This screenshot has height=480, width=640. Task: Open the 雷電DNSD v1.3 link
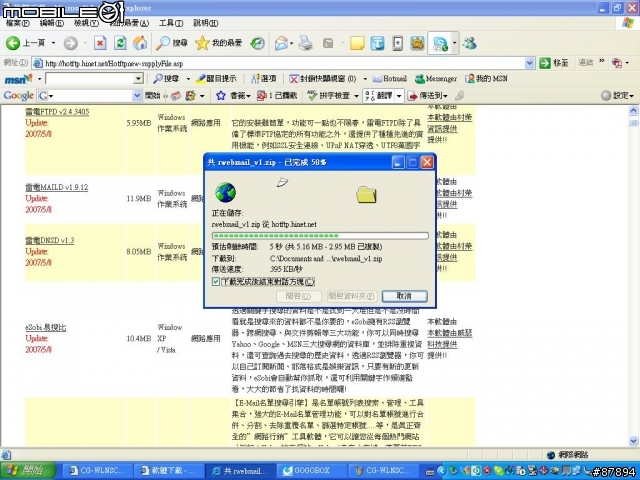pyautogui.click(x=50, y=240)
